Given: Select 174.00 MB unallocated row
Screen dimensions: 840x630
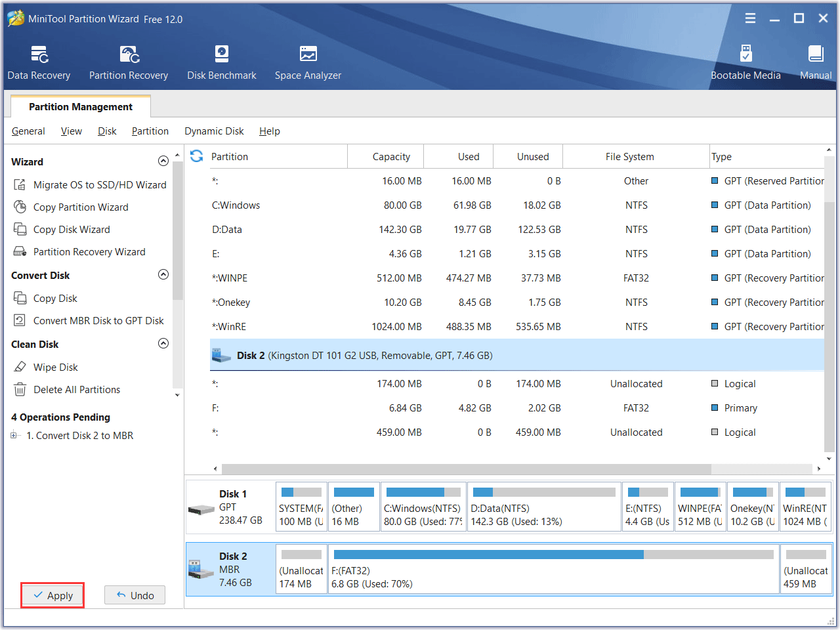Looking at the screenshot, I should coord(516,384).
